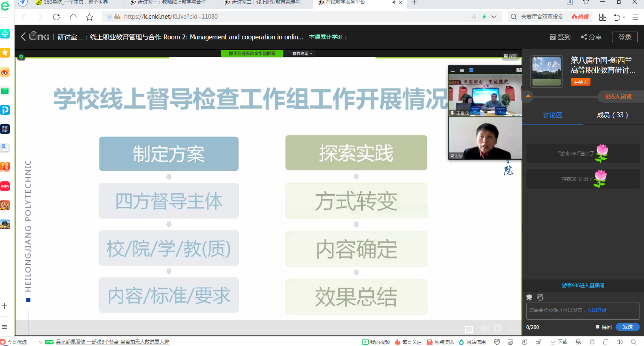Bookmark page with the star icon
644x346 pixels.
(89, 17)
